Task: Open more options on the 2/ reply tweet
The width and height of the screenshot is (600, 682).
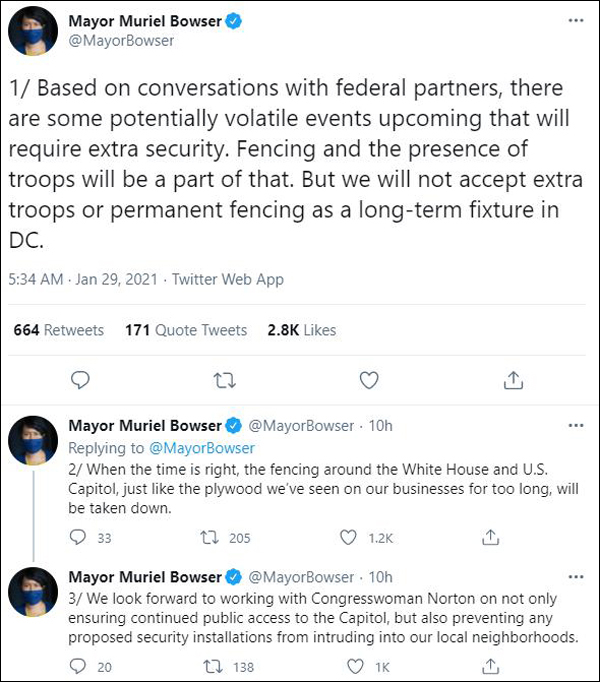Action: click(x=575, y=425)
